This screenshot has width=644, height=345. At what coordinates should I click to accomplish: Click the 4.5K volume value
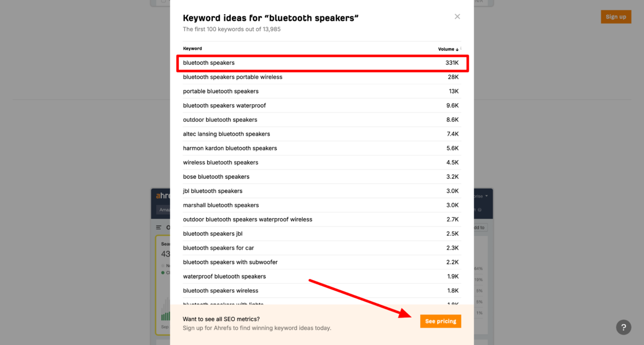point(452,162)
